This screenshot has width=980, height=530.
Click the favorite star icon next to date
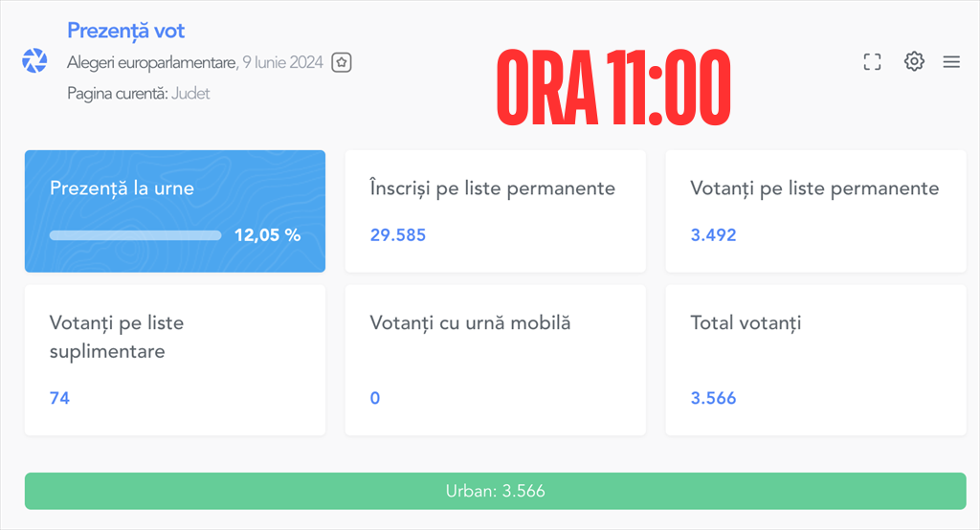coord(342,62)
